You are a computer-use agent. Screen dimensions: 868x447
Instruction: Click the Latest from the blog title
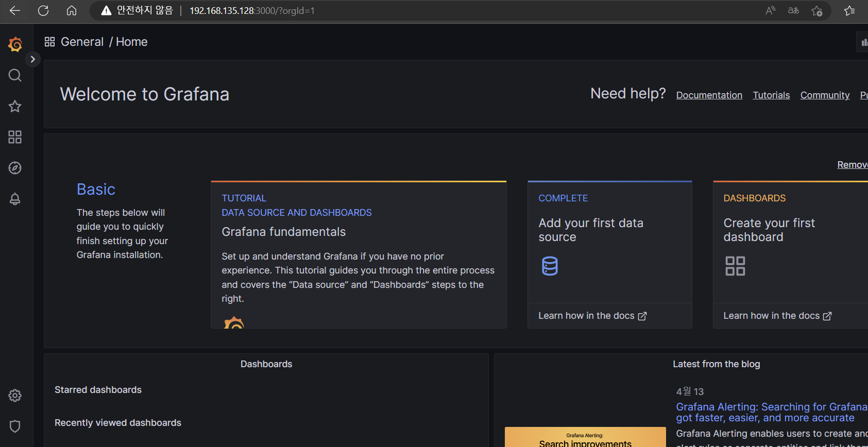pos(716,364)
